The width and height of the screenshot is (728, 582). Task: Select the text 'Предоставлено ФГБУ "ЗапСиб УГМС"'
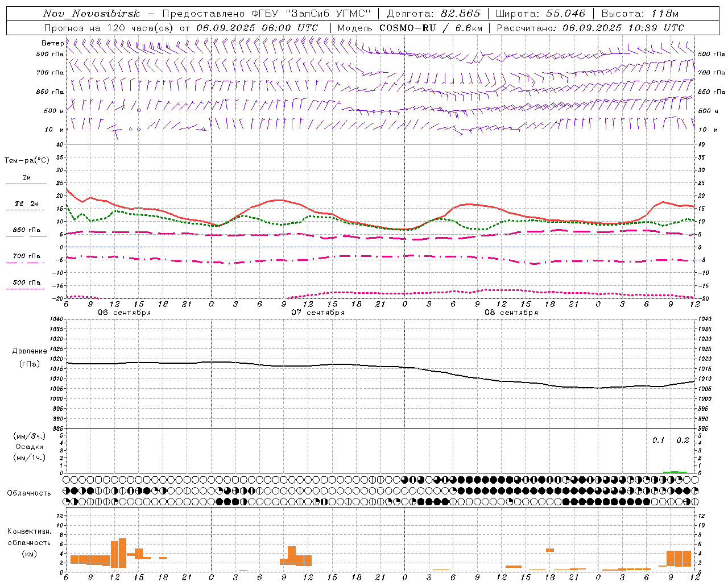pos(267,14)
